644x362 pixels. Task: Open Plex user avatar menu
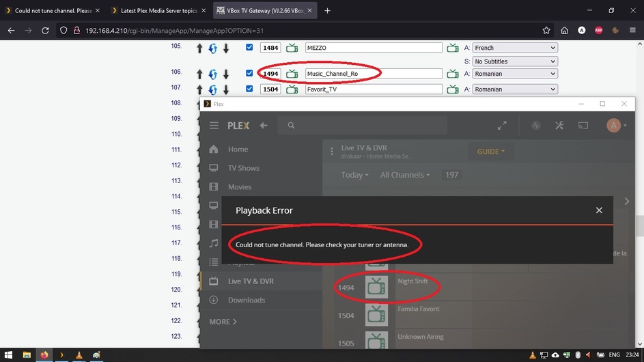(617, 125)
